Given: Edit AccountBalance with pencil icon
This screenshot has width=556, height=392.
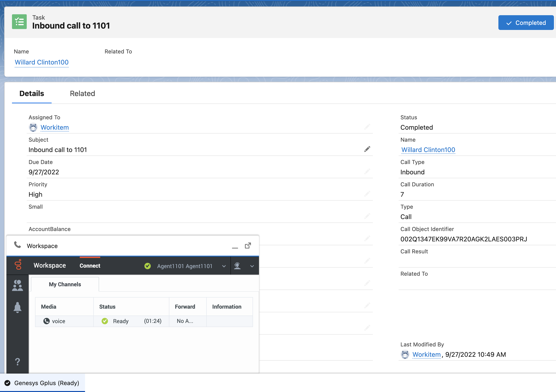Looking at the screenshot, I should point(367,238).
